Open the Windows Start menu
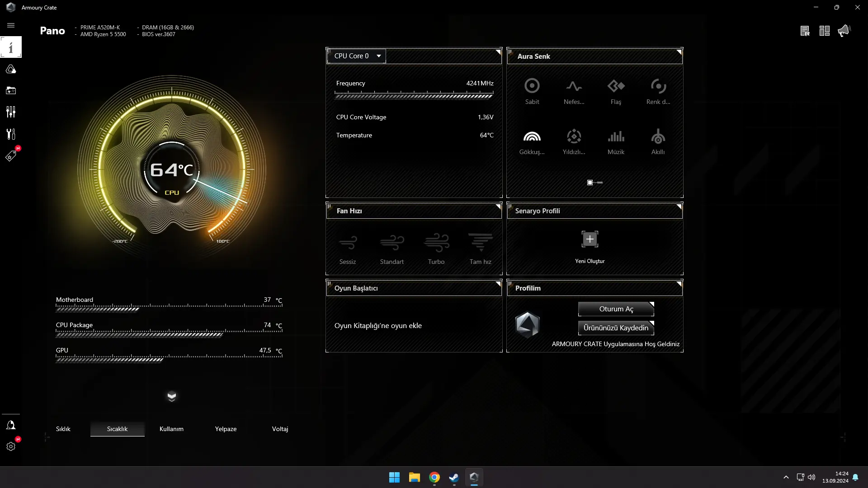Image resolution: width=868 pixels, height=488 pixels. [x=394, y=477]
